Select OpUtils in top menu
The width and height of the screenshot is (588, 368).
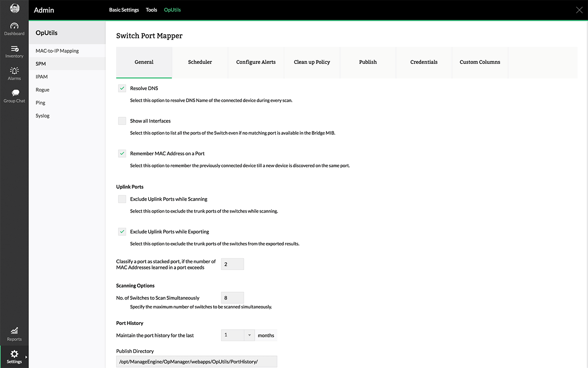click(x=172, y=10)
